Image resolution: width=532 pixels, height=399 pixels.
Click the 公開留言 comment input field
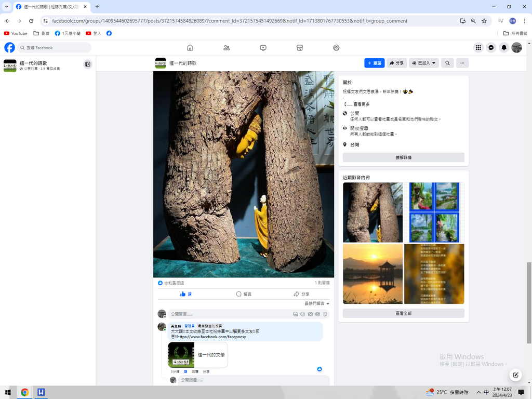(229, 314)
